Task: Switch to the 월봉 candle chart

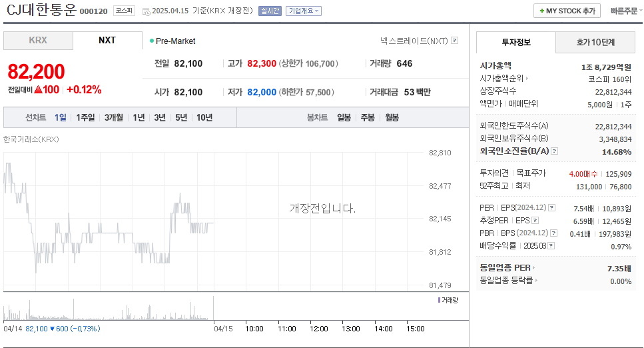Action: tap(392, 117)
